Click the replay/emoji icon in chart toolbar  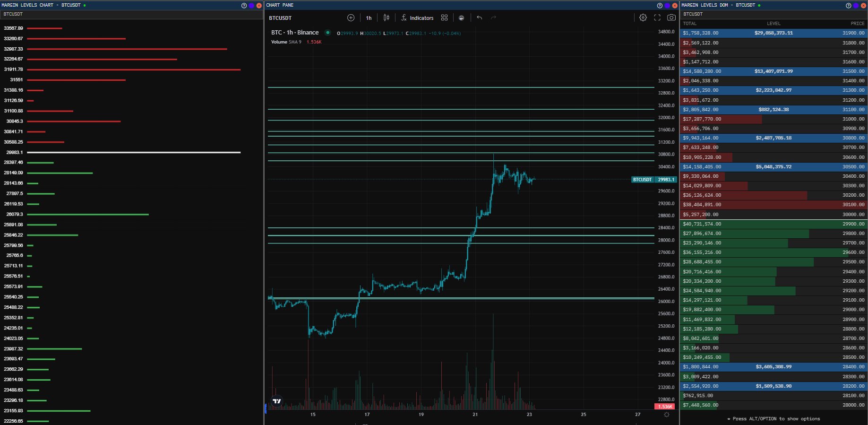[461, 18]
